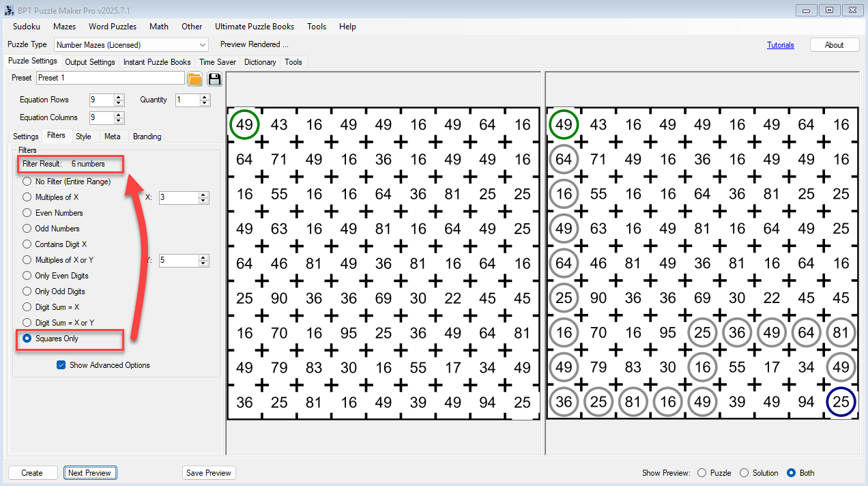Open the Tutorials link
The image size is (868, 486).
point(780,45)
